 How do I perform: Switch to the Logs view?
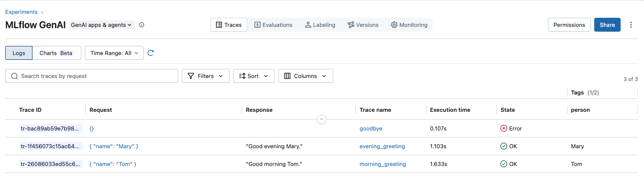(19, 53)
